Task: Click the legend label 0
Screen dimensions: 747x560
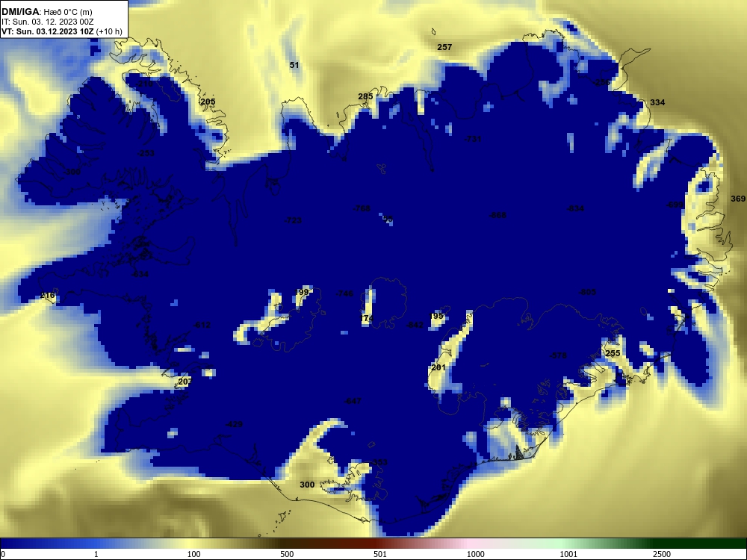Action: pyautogui.click(x=3, y=554)
